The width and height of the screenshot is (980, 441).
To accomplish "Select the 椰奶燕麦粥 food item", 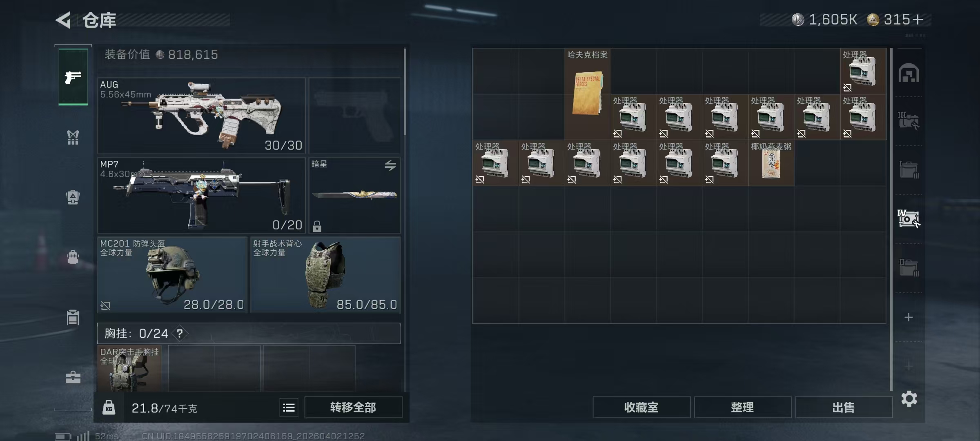I will coord(771,163).
